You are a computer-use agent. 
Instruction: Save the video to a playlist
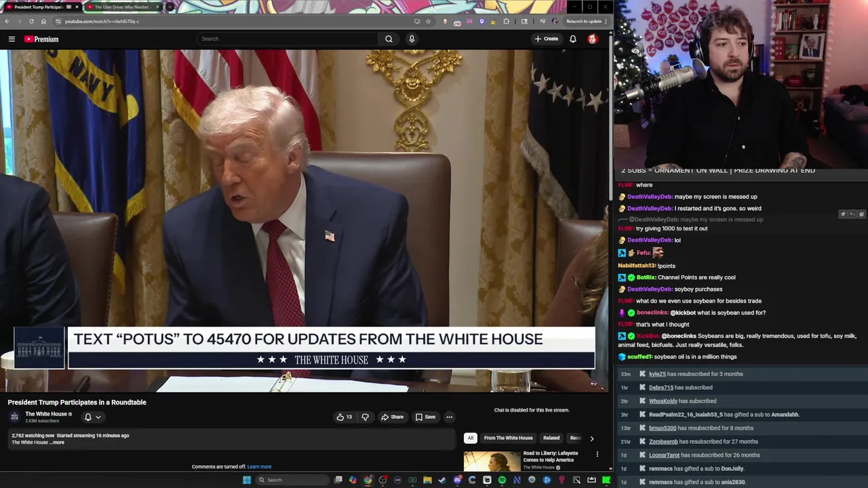tap(426, 417)
